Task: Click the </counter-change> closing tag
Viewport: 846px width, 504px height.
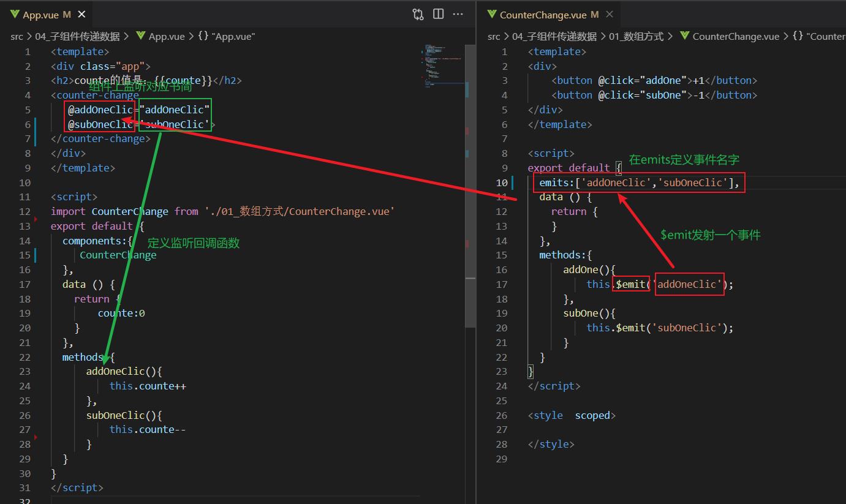Action: pos(100,138)
